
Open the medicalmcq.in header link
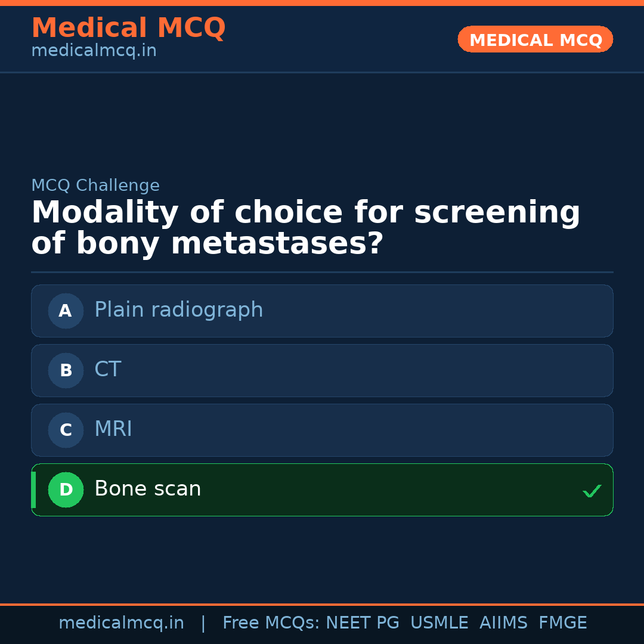pos(93,50)
